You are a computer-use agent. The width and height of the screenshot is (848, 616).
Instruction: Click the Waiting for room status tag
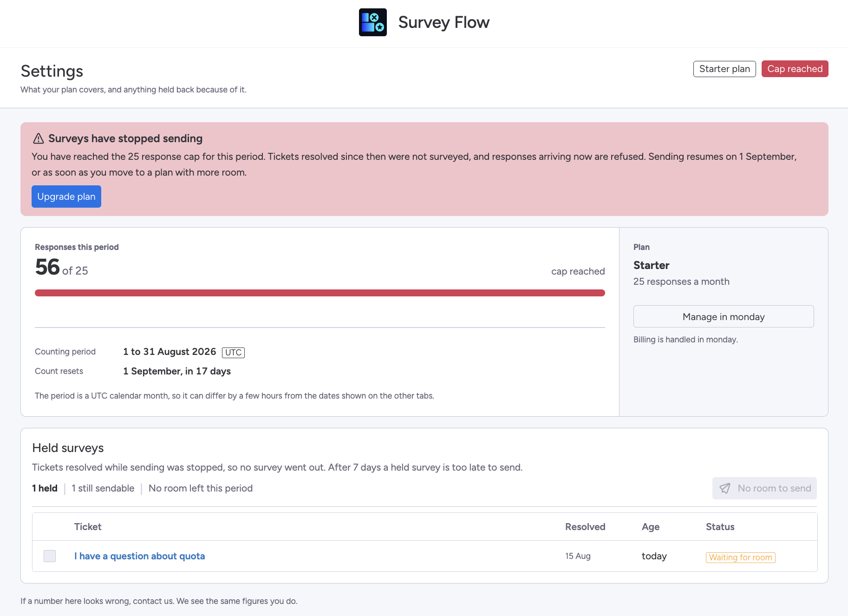[741, 557]
